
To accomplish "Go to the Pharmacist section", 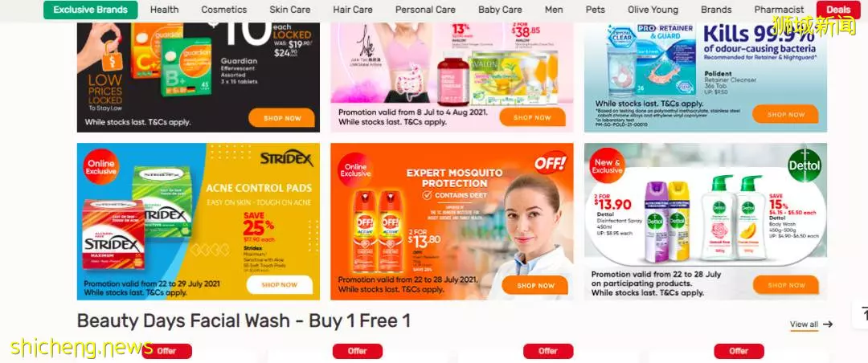I will 779,10.
